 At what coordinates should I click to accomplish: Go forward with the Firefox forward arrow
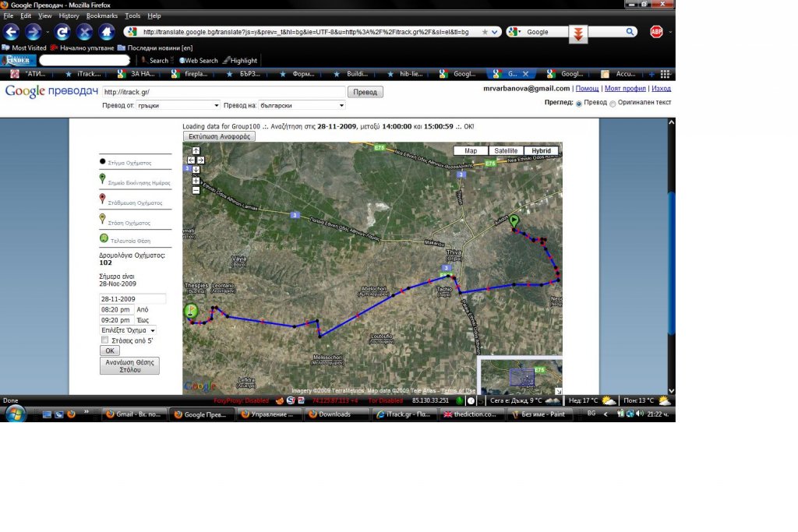[x=33, y=32]
